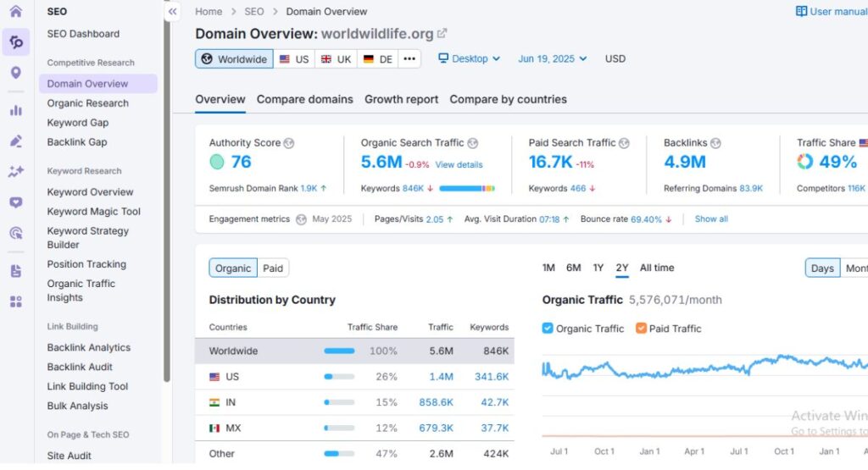Click Show all engagement metrics link
The image size is (868, 470).
point(711,219)
